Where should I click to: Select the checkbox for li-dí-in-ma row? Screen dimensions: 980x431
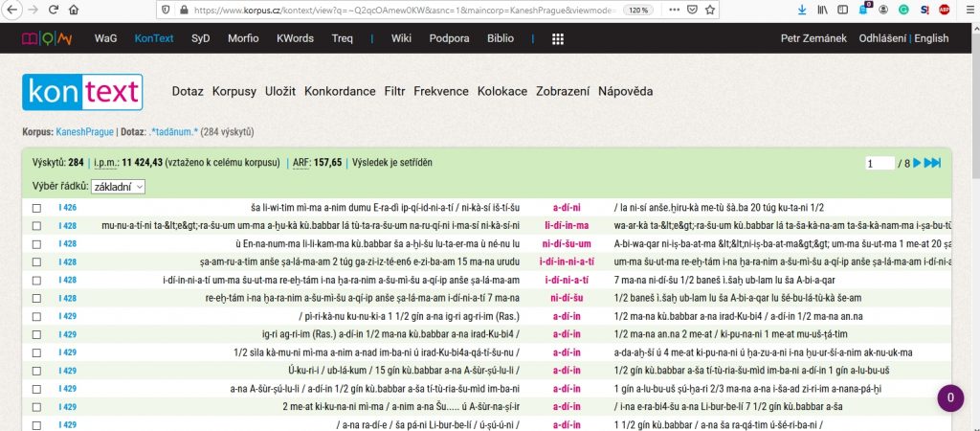point(37,226)
